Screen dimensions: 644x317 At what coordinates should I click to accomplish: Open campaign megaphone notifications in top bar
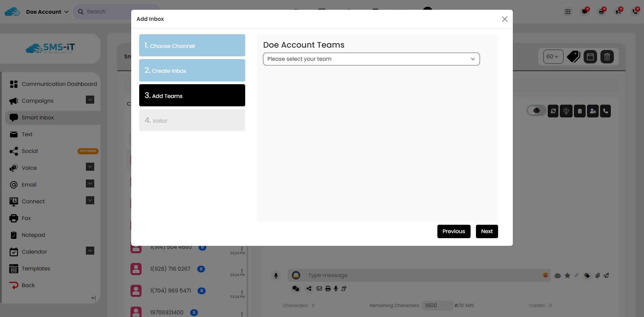point(618,12)
